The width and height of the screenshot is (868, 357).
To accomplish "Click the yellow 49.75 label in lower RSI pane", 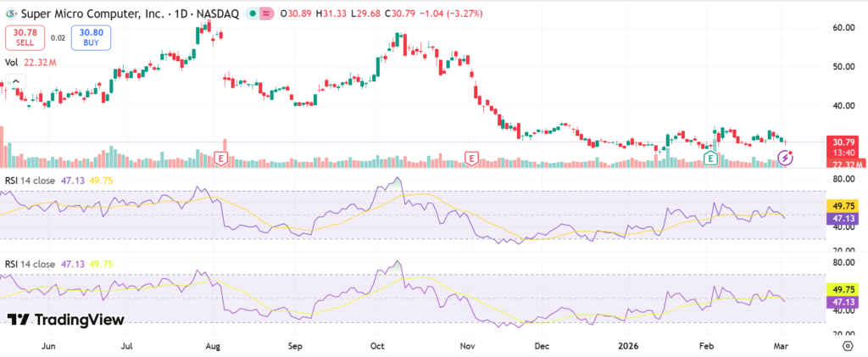I will click(x=843, y=289).
